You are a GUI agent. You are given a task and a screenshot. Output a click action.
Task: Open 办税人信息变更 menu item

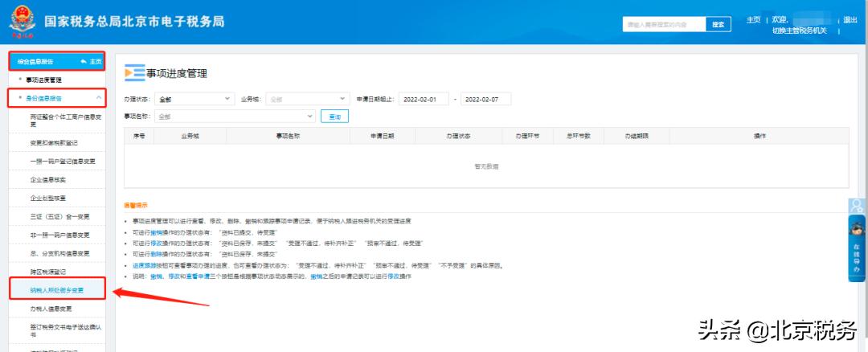pos(51,309)
